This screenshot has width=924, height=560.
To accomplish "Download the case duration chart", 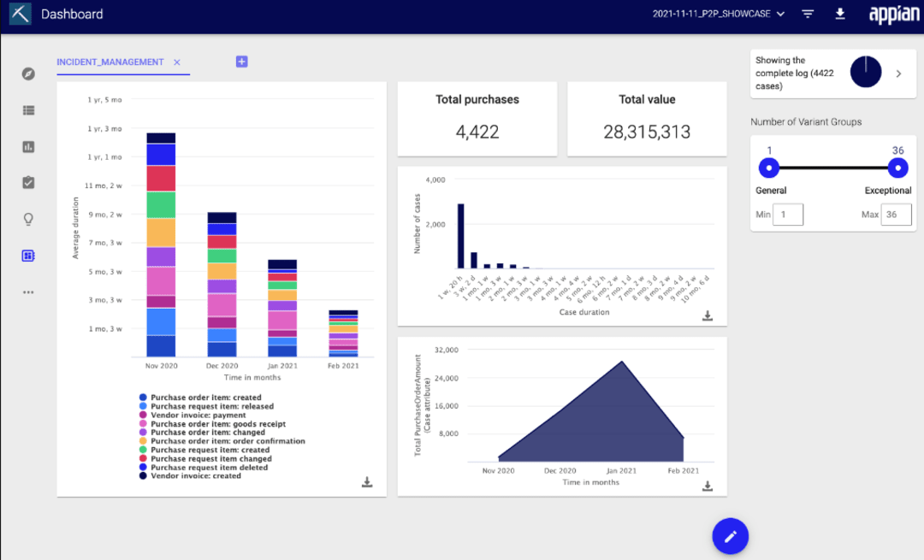I will (x=708, y=315).
